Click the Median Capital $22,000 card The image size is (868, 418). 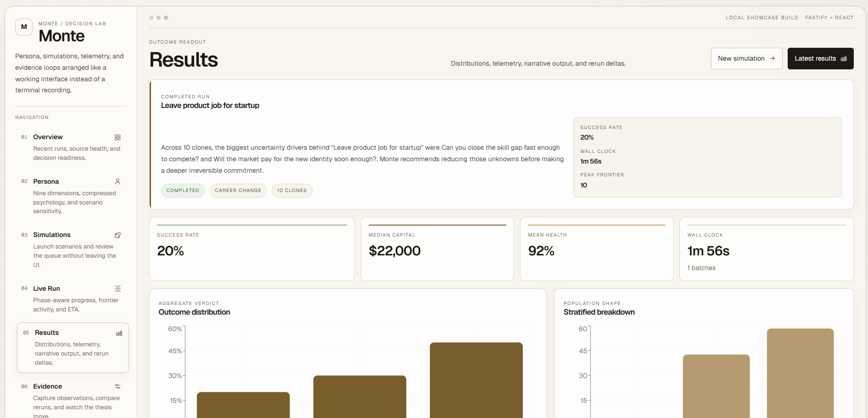pos(437,249)
